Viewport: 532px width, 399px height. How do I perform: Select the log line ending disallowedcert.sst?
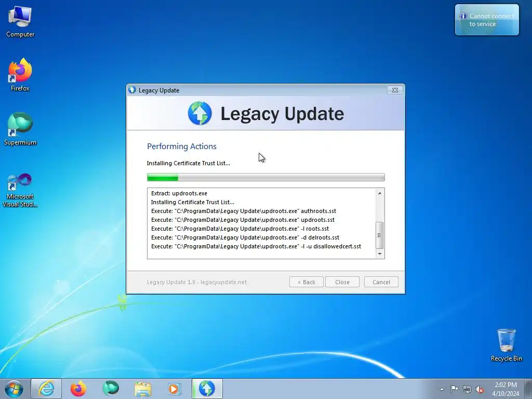tap(256, 246)
